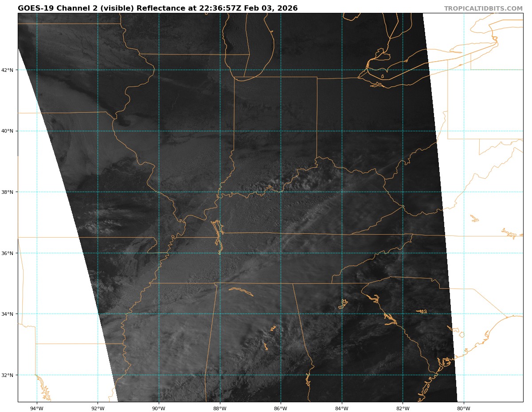Click the 82°W longitude label
This screenshot has width=532, height=412.
(403, 408)
